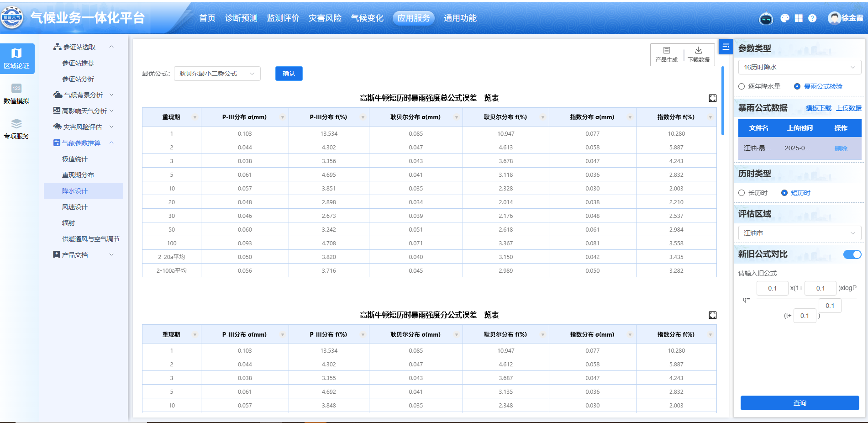Select the 逐年降水量 radio button
This screenshot has height=423, width=868.
pyautogui.click(x=742, y=86)
